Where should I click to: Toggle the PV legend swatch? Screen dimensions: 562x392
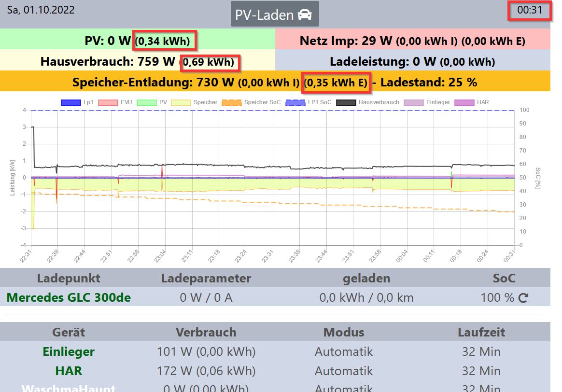click(147, 102)
